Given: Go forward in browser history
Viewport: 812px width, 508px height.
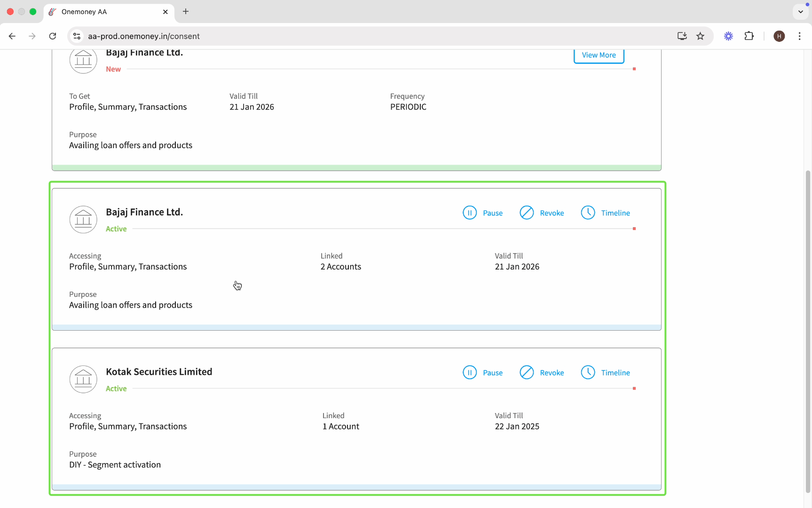Looking at the screenshot, I should [x=32, y=36].
